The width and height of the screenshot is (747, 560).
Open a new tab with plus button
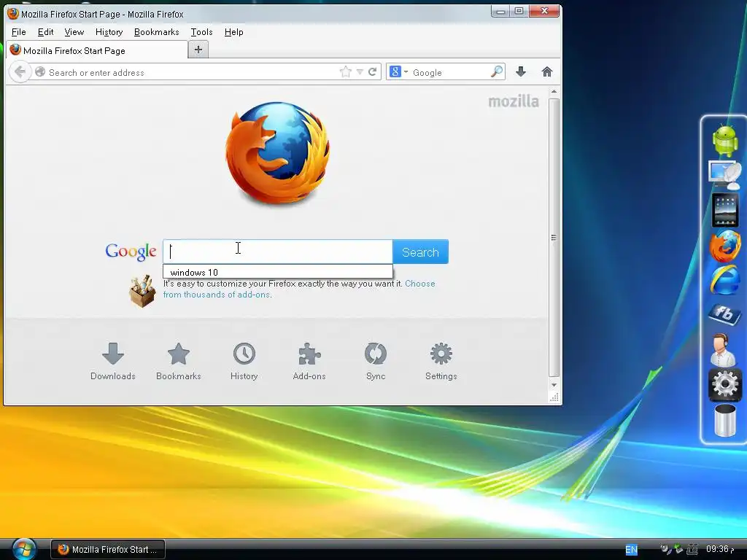(198, 50)
